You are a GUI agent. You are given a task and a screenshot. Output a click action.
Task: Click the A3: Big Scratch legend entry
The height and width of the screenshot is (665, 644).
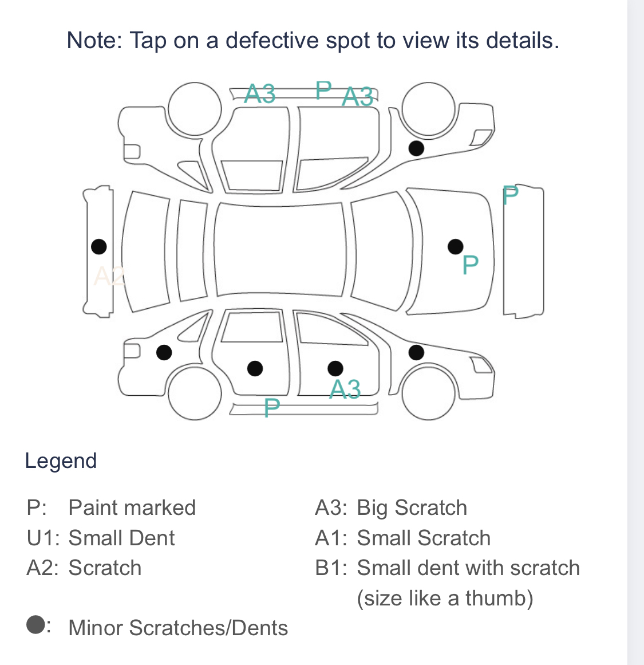391,507
